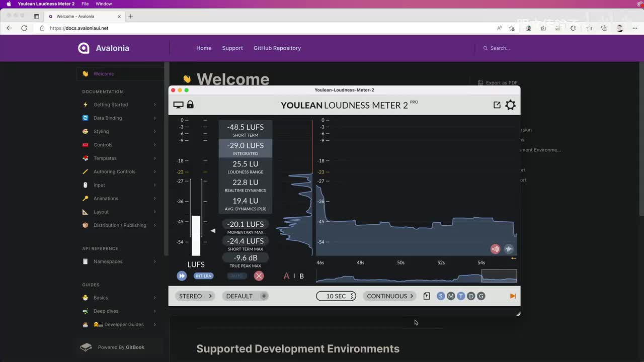644x362 pixels.
Task: Go to Home in Avalonia header
Action: click(x=204, y=48)
